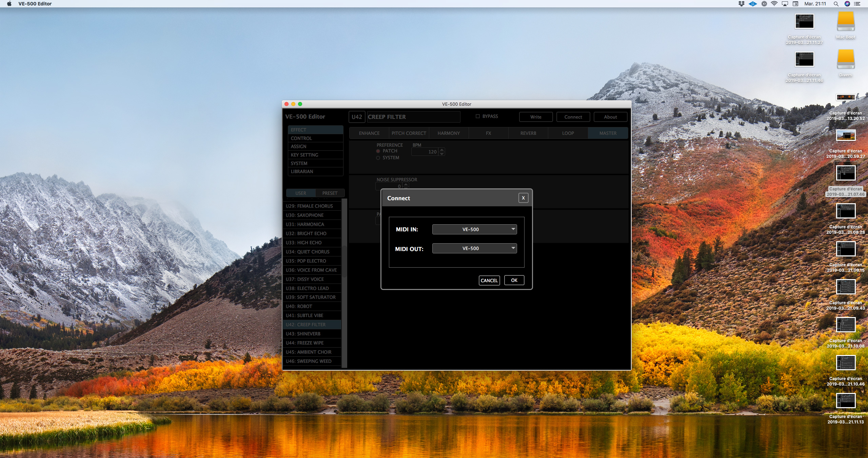
Task: Open the Siri menu bar icon
Action: click(847, 4)
